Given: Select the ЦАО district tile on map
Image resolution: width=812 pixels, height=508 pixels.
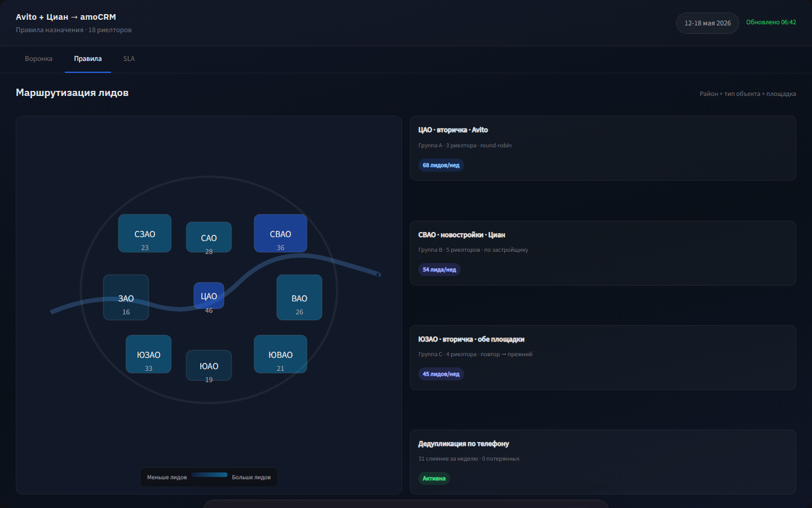Looking at the screenshot, I should (209, 296).
